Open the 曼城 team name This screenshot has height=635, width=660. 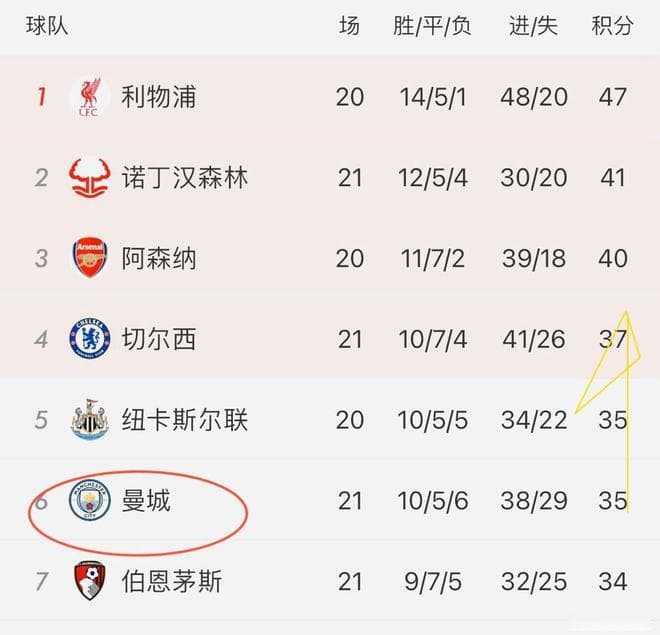click(146, 500)
